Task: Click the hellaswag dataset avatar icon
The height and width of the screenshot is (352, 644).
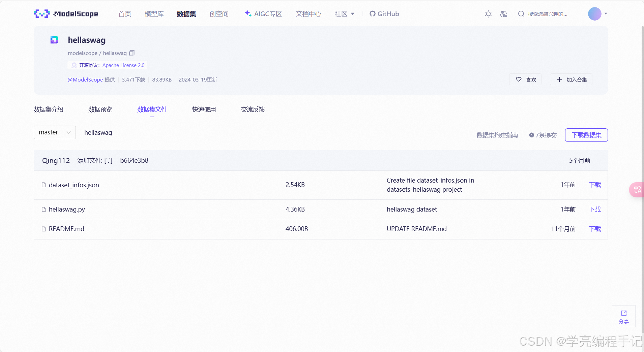Action: click(54, 39)
